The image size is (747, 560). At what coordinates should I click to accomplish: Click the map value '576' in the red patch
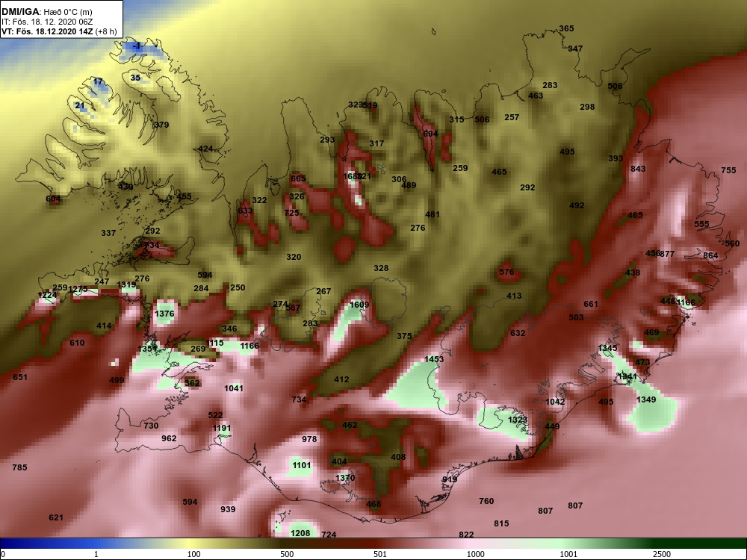tap(506, 272)
